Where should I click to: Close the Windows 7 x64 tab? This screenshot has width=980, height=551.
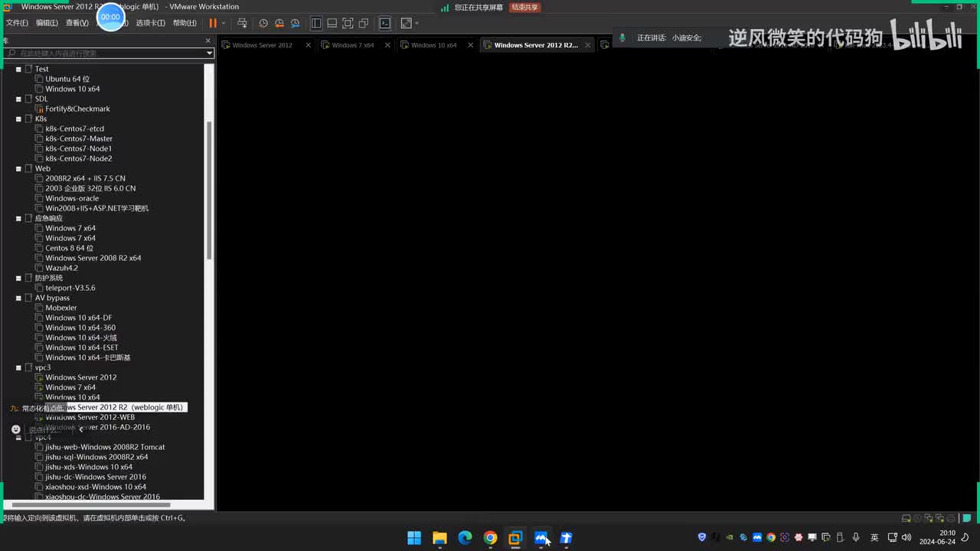[387, 45]
